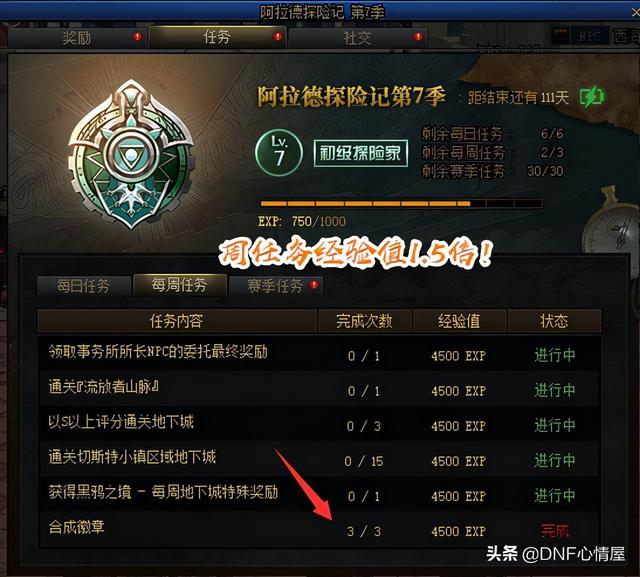The width and height of the screenshot is (640, 577).
Task: Switch to the 社交 tab
Action: [358, 38]
